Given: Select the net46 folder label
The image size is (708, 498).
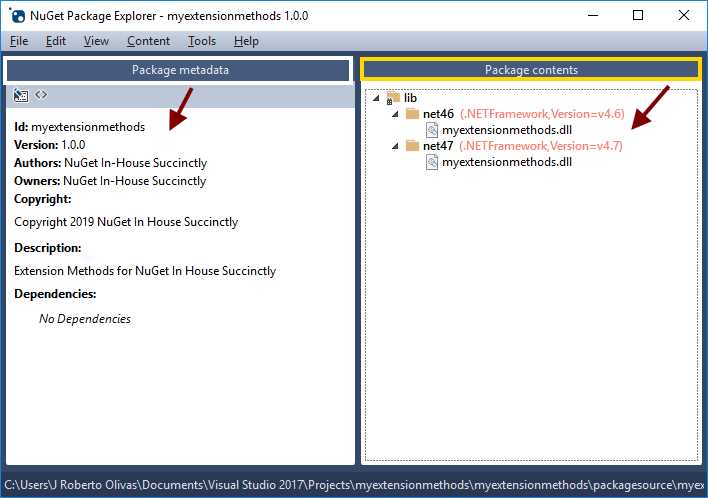Looking at the screenshot, I should click(x=438, y=114).
